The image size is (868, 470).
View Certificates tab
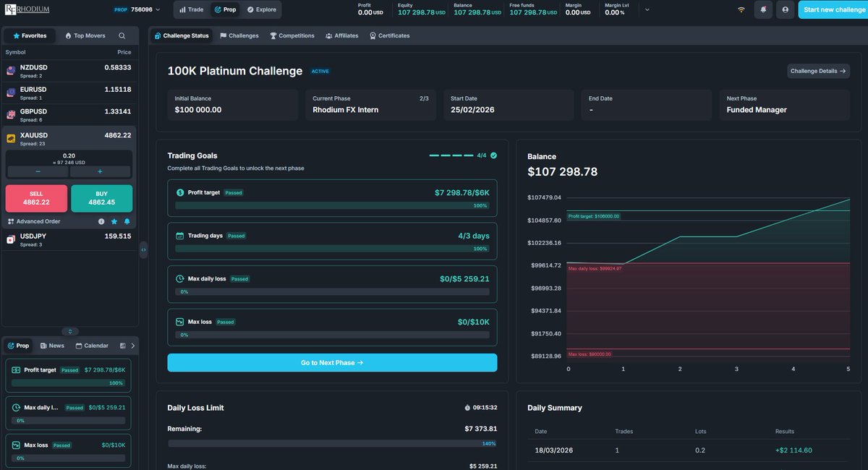pos(389,35)
